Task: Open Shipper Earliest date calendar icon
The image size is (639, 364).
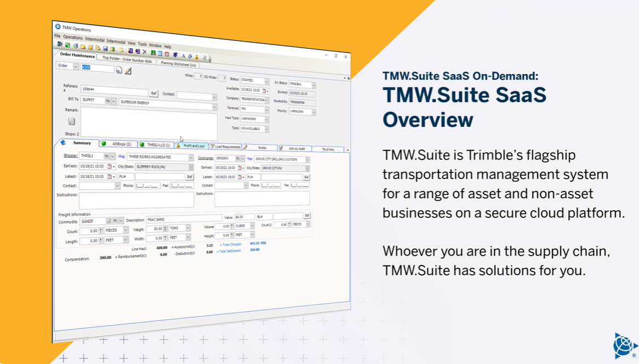Action: pos(109,166)
